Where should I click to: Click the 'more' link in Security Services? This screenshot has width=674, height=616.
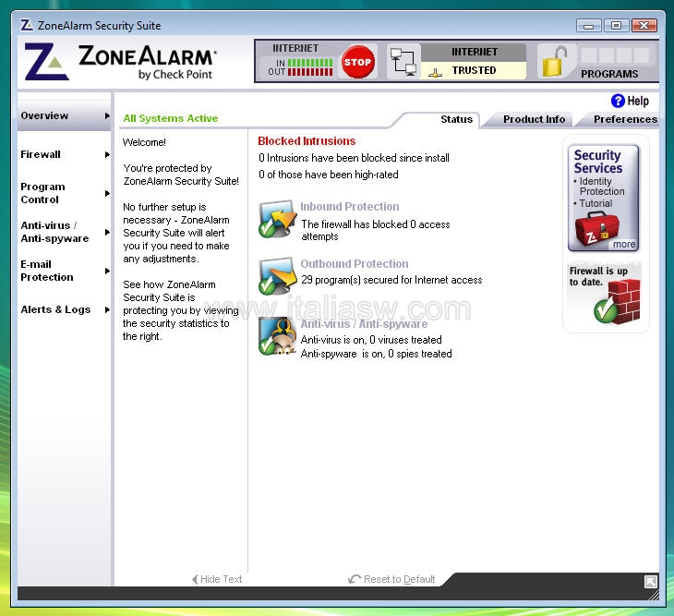[624, 244]
